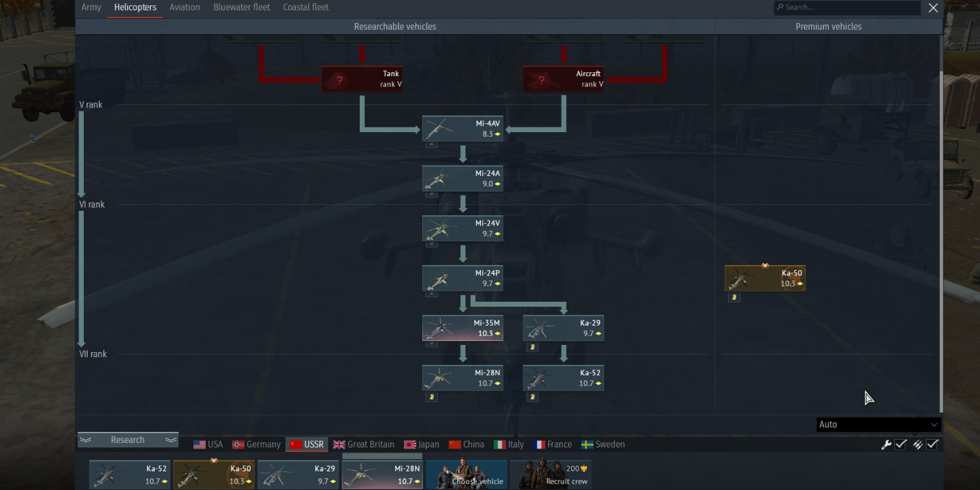Select the Ka-52 helicopter in the research tree
Screen dimensions: 980x490
point(563,378)
